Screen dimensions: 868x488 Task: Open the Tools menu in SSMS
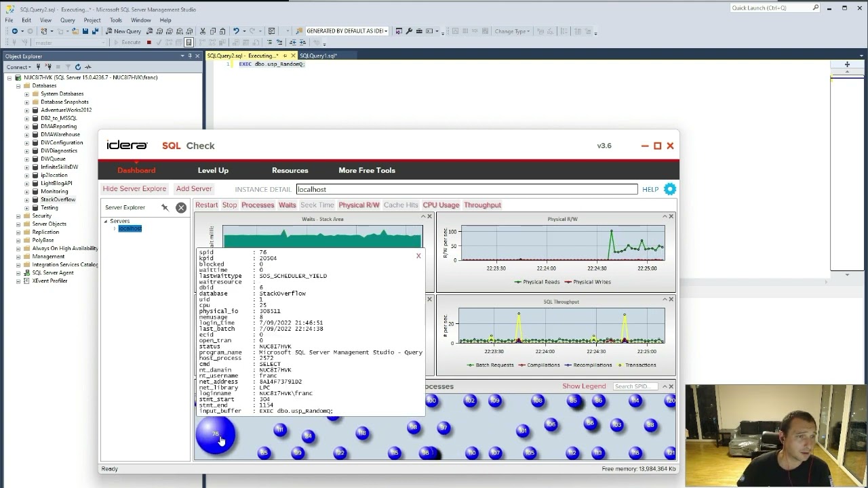pyautogui.click(x=116, y=20)
